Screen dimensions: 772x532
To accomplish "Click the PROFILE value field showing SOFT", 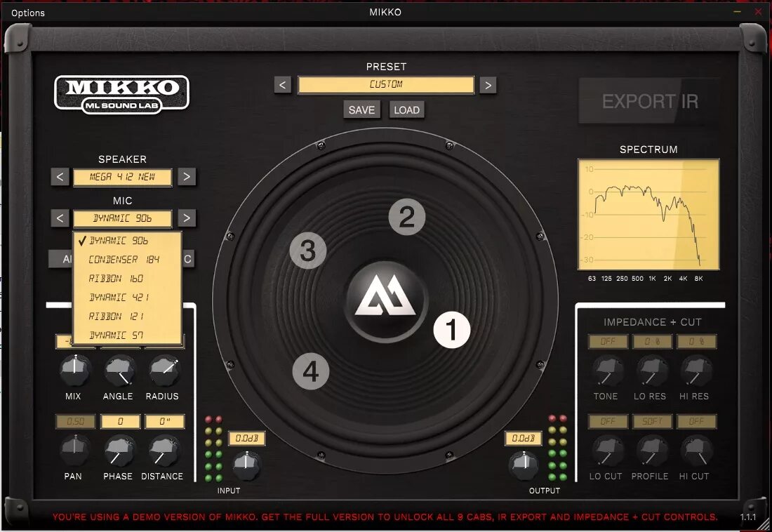I will pyautogui.click(x=653, y=422).
